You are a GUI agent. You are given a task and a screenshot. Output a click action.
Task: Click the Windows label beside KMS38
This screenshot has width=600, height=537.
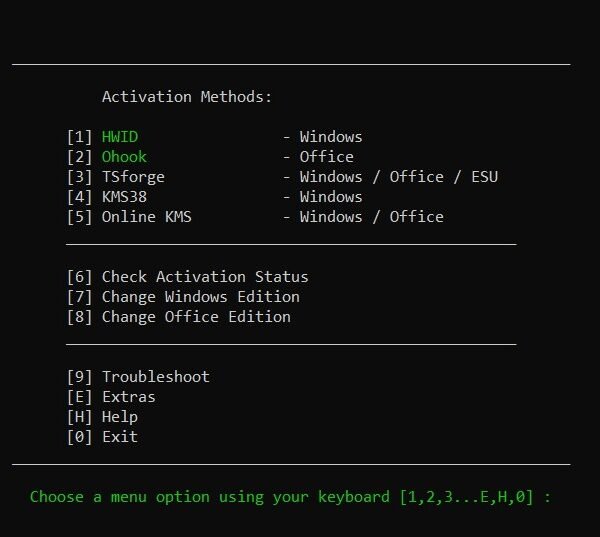pos(331,197)
